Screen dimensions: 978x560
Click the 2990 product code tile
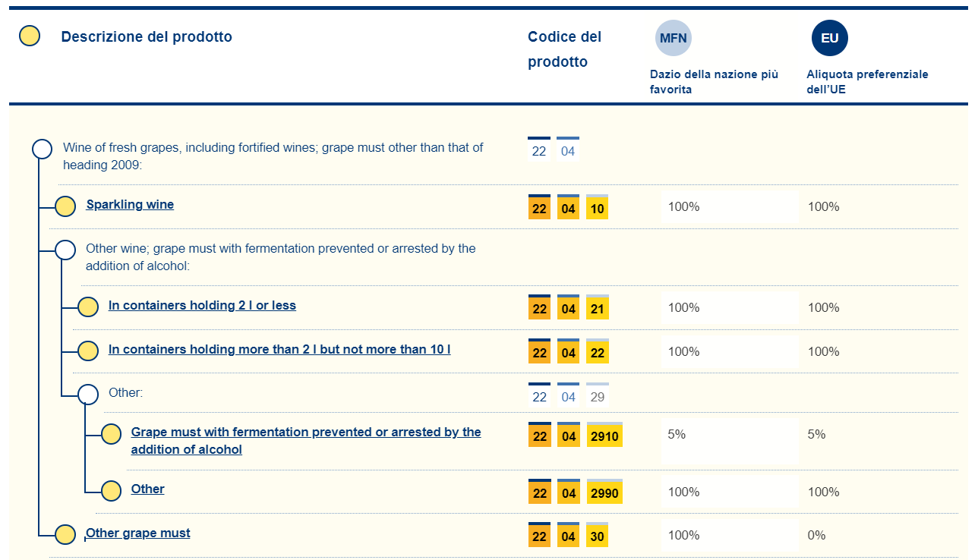[604, 492]
